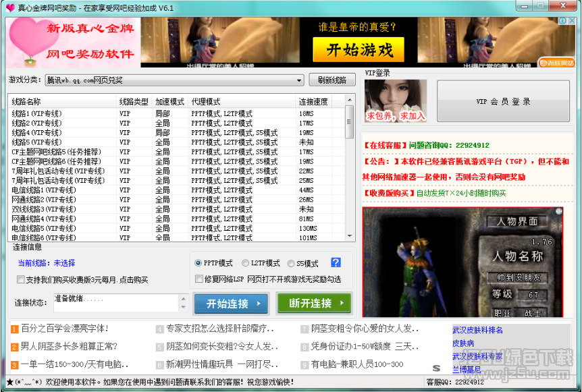The height and width of the screenshot is (392, 582).
Task: Click the pink heart application icon in title bar
Action: (x=10, y=8)
